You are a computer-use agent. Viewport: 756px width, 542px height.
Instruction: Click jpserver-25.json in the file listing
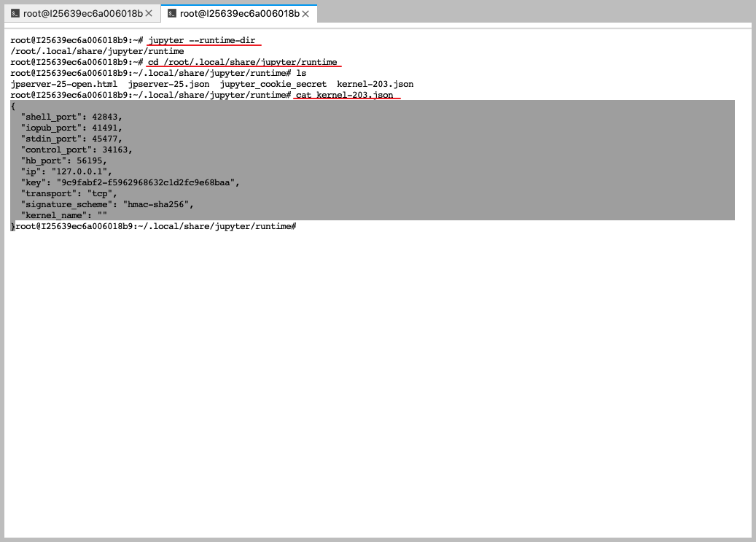pos(168,84)
